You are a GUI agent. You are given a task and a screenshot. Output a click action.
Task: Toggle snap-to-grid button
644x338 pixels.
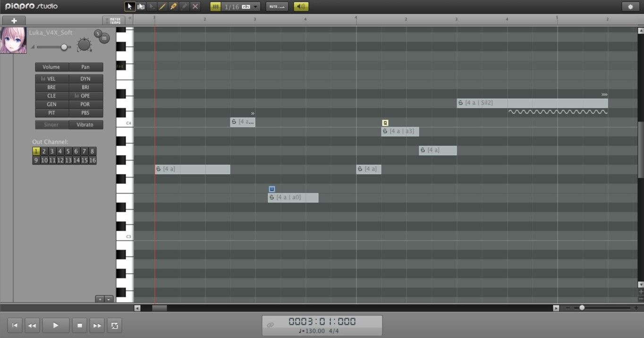[215, 7]
